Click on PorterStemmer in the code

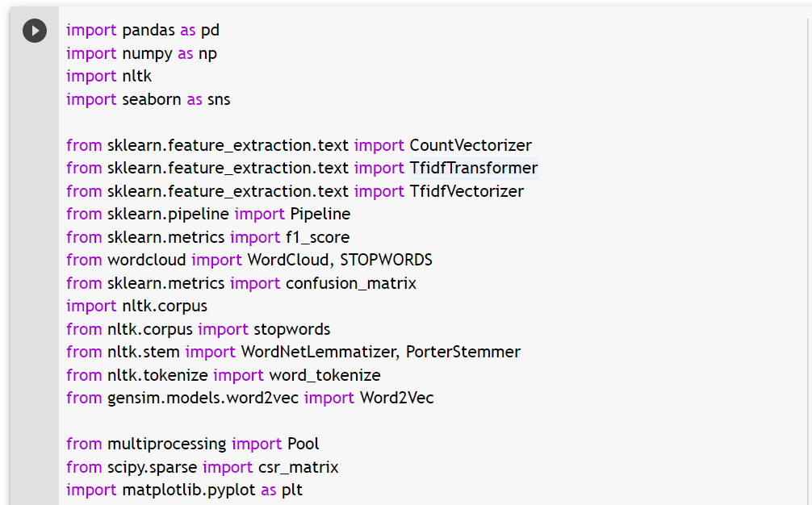[x=463, y=352]
